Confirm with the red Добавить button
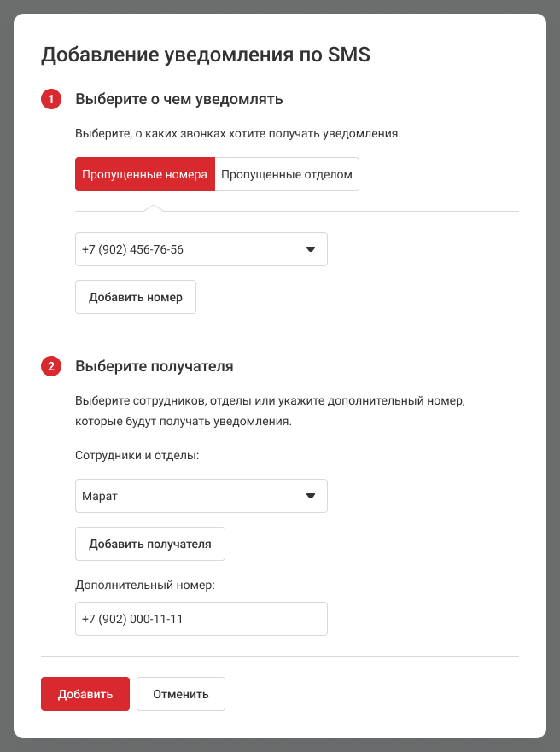This screenshot has width=560, height=752. [85, 694]
